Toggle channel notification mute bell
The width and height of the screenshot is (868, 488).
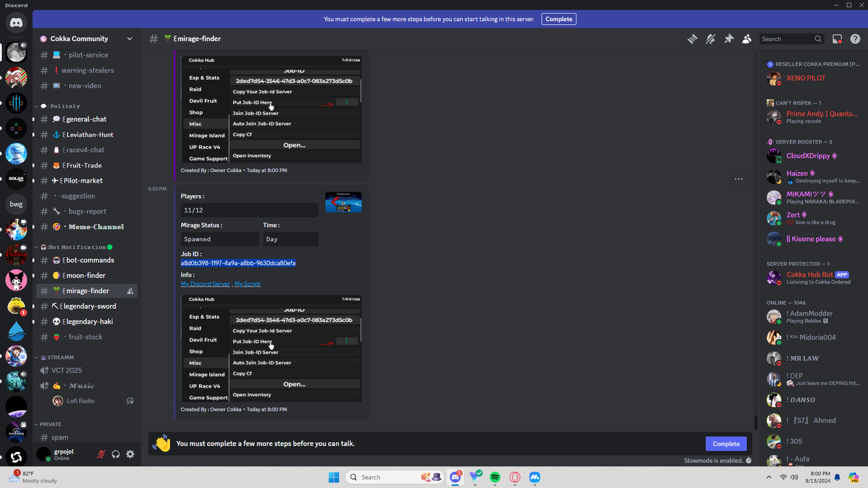coord(710,39)
